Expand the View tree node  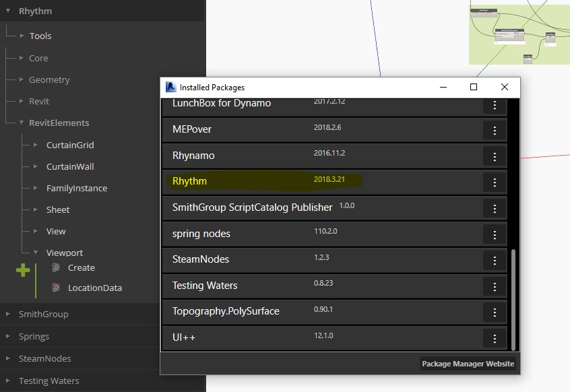click(x=35, y=231)
